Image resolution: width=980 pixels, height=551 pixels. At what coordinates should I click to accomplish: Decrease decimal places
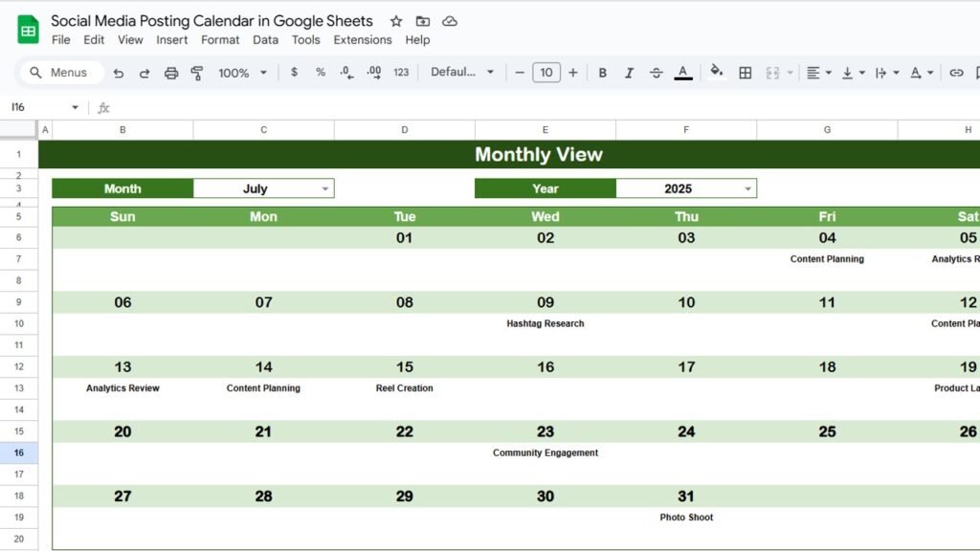point(346,72)
